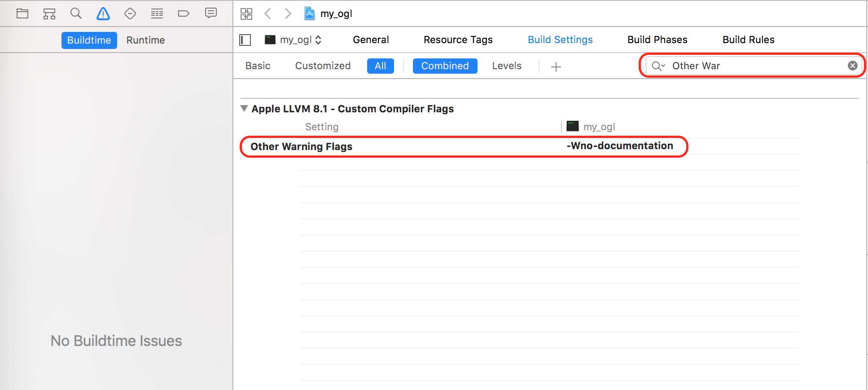Click the my_ogl target icon in column header
This screenshot has width=868, height=390.
click(x=573, y=126)
